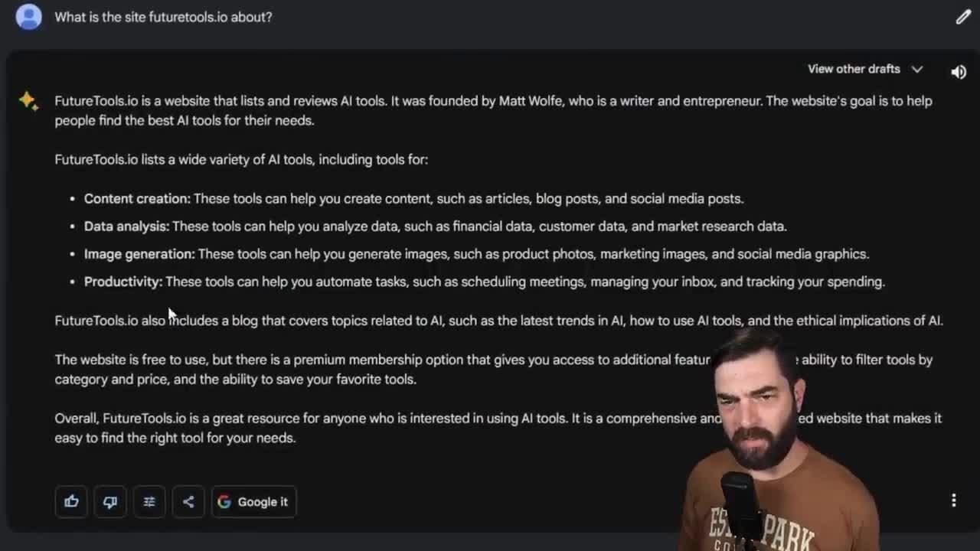This screenshot has width=980, height=551.
Task: Click the Bard sparkle icon beside the response
Action: (28, 101)
